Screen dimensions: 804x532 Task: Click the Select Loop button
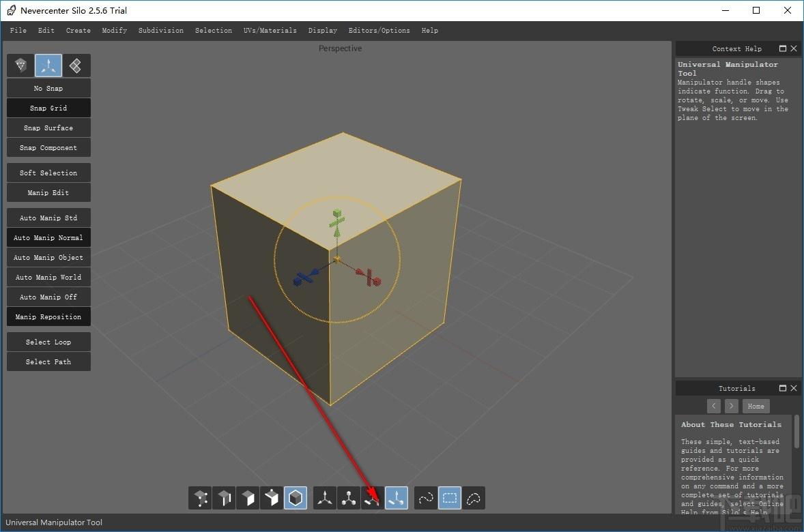pos(48,342)
